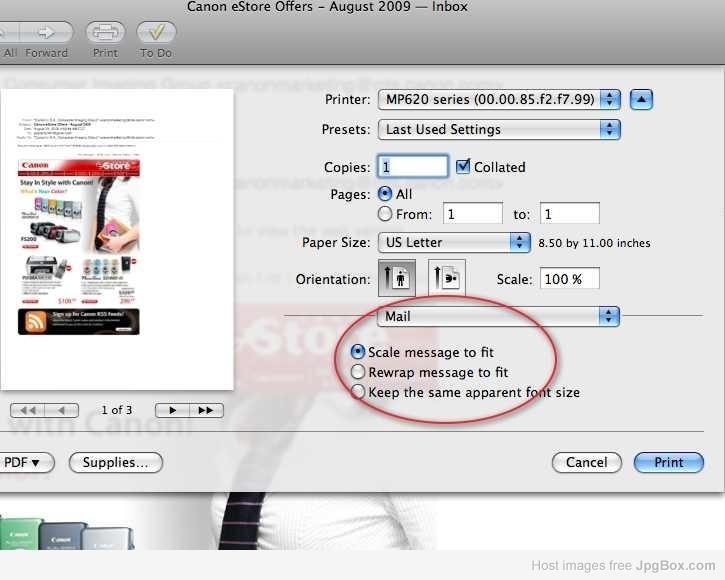Select Keep the same apparent font size
The height and width of the screenshot is (580, 725).
[x=357, y=392]
